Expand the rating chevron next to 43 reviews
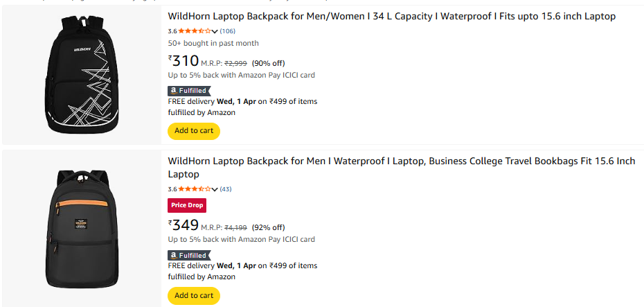The image size is (644, 307). 215,189
